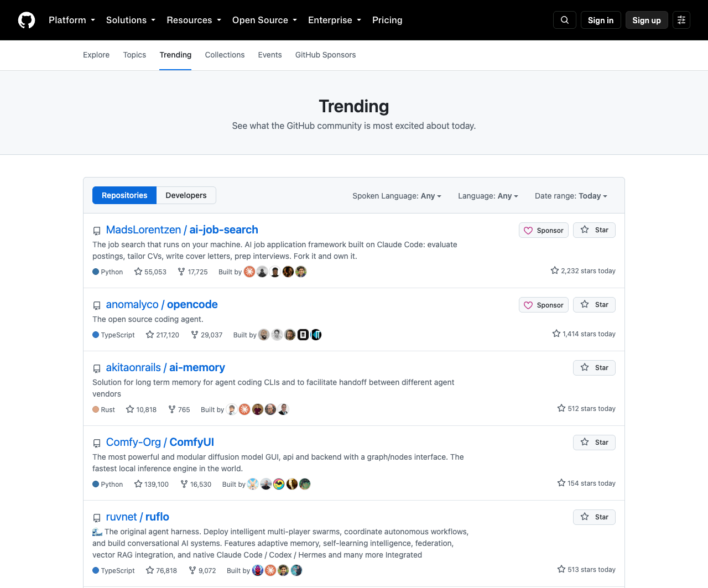Select the Trending tab
The width and height of the screenshot is (708, 588).
175,55
